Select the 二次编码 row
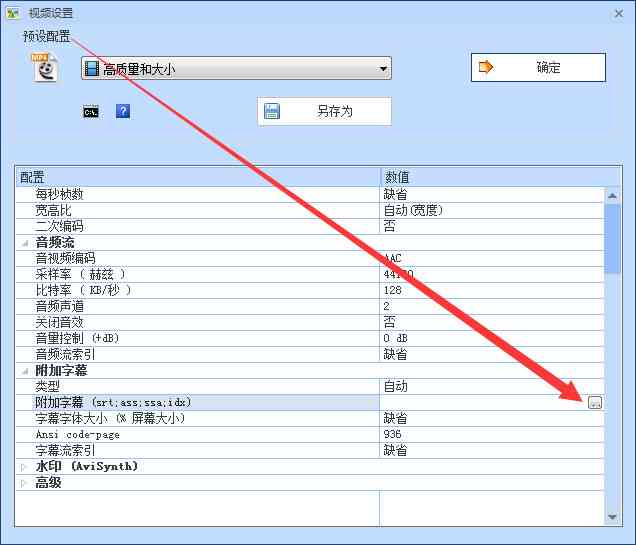636x545 pixels. [x=310, y=226]
